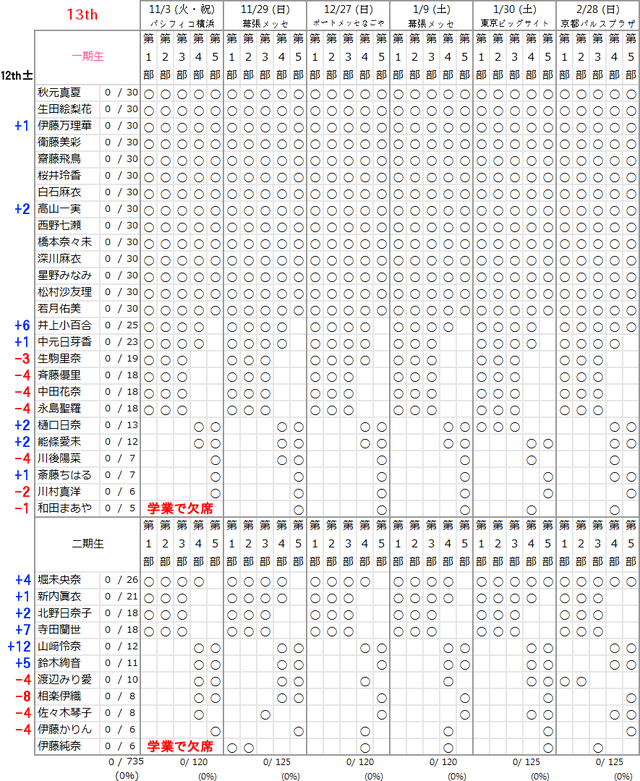The width and height of the screenshot is (640, 781).
Task: Select the venue "京都パルスプラザ"
Action: pyautogui.click(x=598, y=23)
